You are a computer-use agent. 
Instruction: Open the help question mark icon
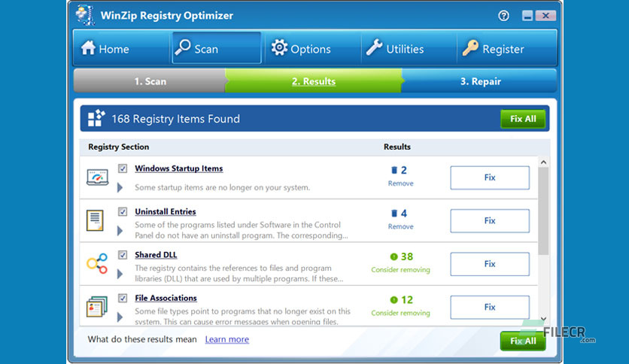pyautogui.click(x=503, y=16)
